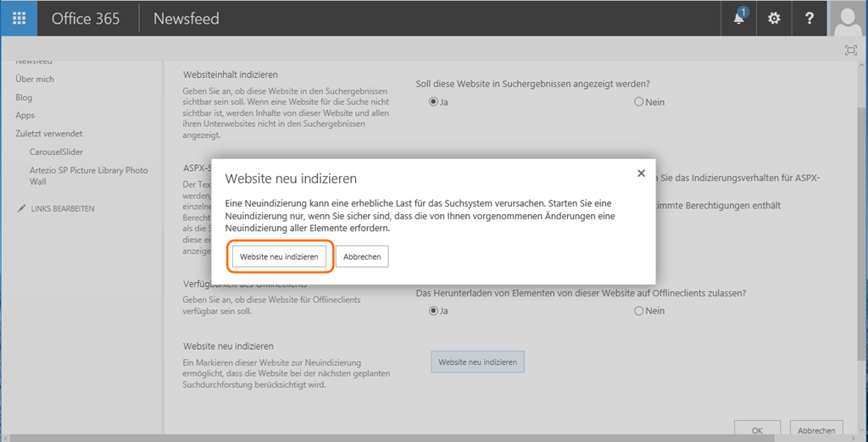Select Nein for offline client downloads
This screenshot has width=868, height=442.
[x=639, y=311]
